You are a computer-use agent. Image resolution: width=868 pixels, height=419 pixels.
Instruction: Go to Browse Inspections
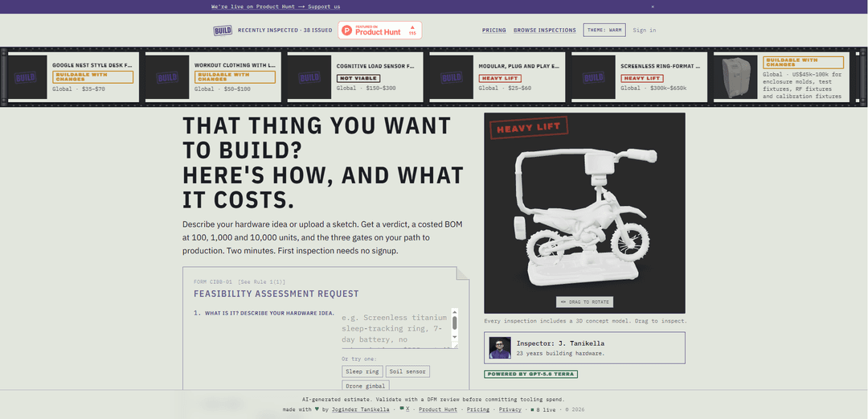click(x=545, y=31)
